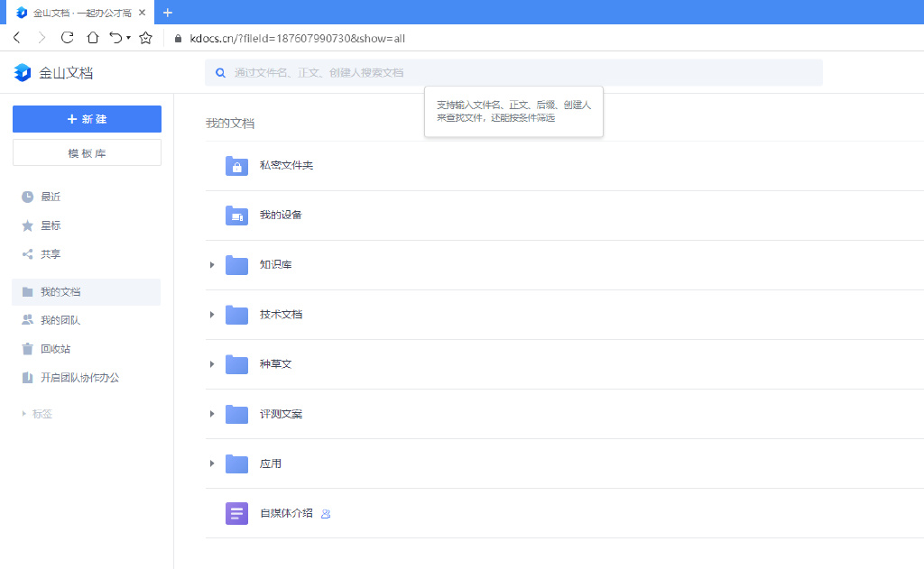
Task: Click the share icon for 共享
Action: (27, 254)
